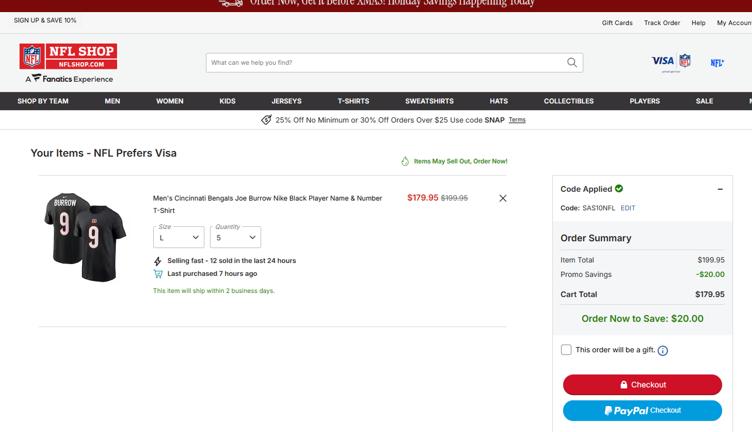Screen dimensions: 752x432
Task: Edit the promo code SAS10NFL
Action: coord(627,208)
